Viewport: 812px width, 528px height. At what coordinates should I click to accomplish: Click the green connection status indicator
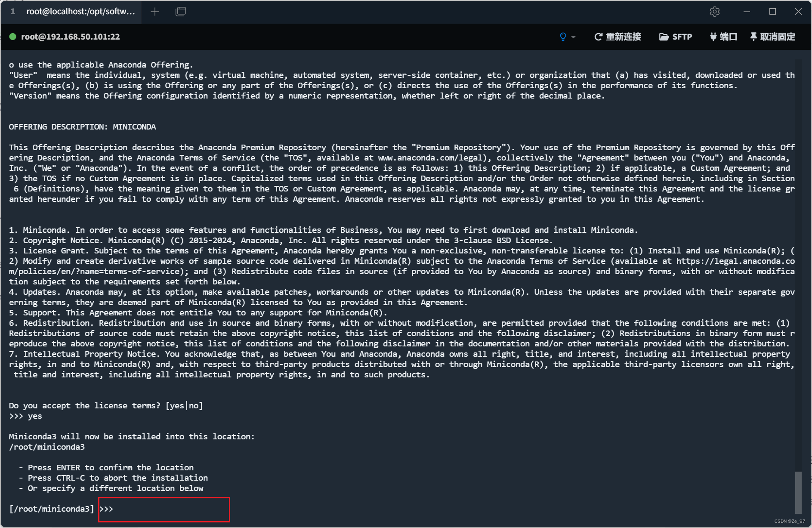click(x=13, y=37)
